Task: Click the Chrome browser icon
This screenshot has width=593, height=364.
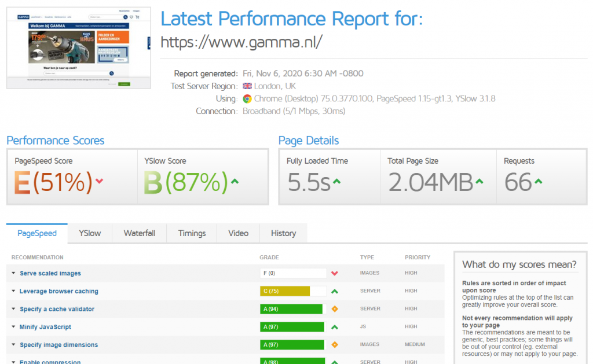Action: pos(247,98)
